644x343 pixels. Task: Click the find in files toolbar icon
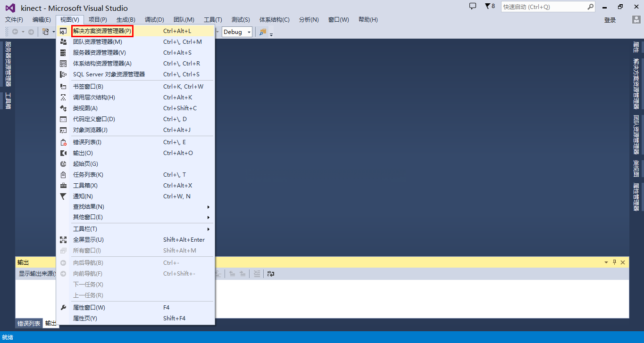[263, 32]
